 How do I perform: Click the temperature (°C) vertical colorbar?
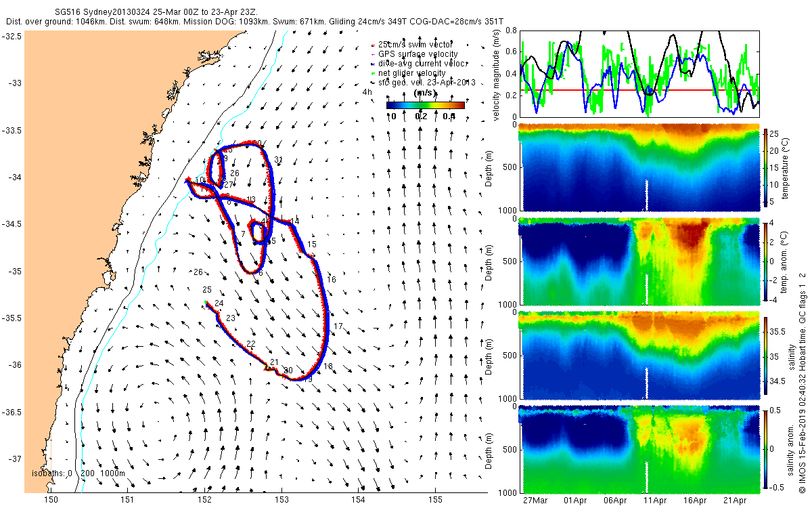(x=767, y=166)
